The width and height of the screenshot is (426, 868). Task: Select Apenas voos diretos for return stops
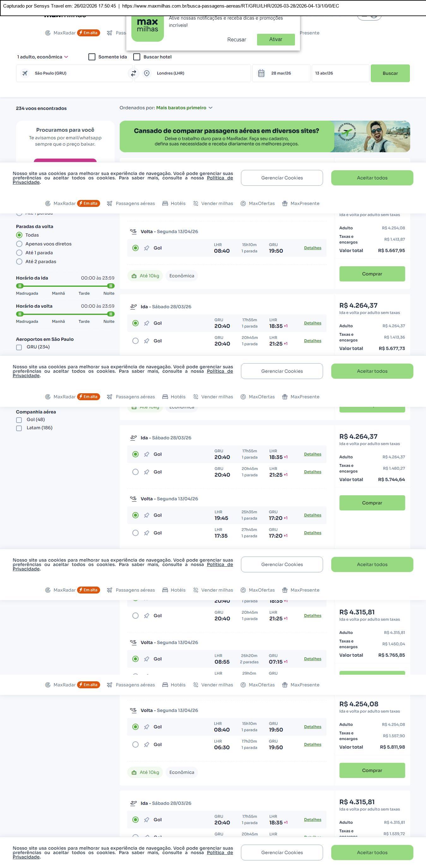(19, 244)
